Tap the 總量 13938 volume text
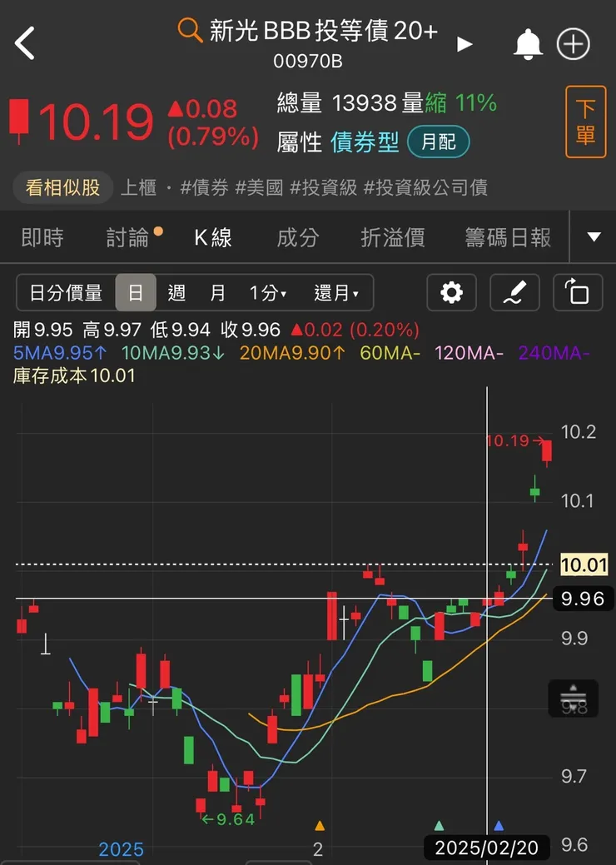Image resolution: width=616 pixels, height=865 pixels. click(x=337, y=103)
